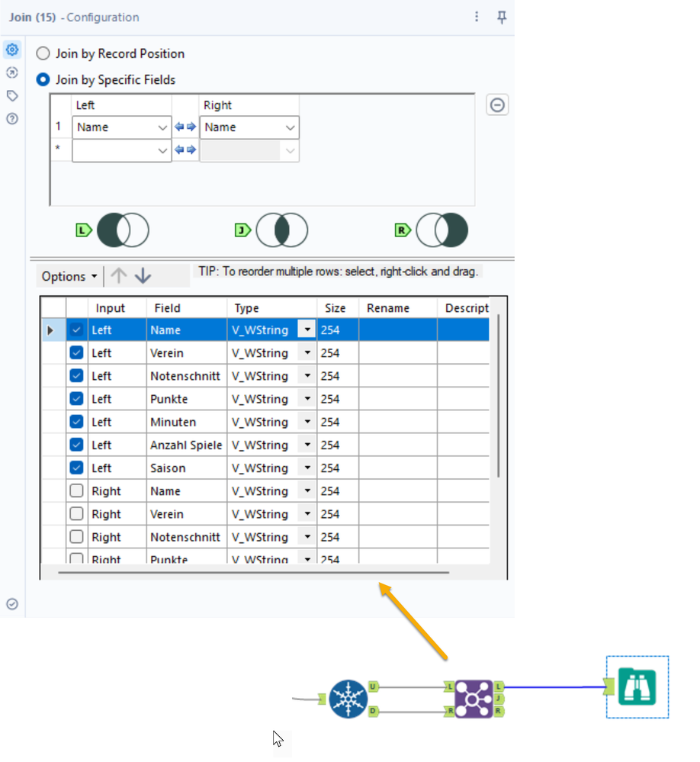Click the Rename cell for Left Verein

click(398, 353)
